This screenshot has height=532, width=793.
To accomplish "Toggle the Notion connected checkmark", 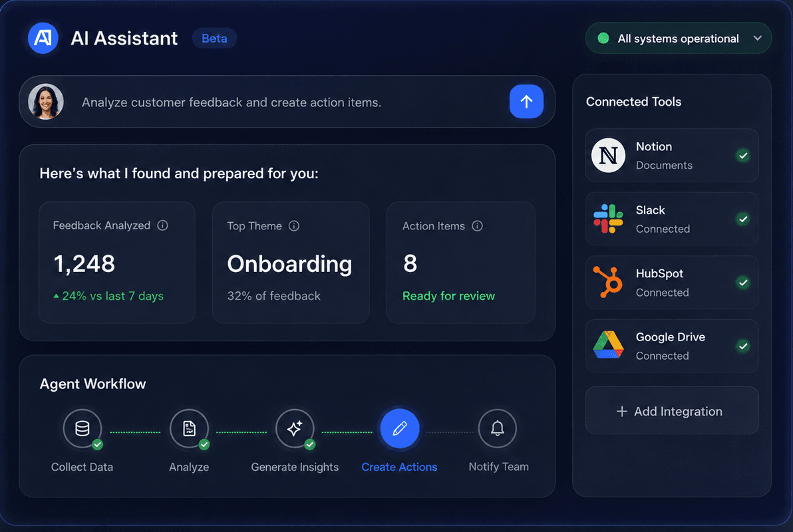I will tap(743, 156).
